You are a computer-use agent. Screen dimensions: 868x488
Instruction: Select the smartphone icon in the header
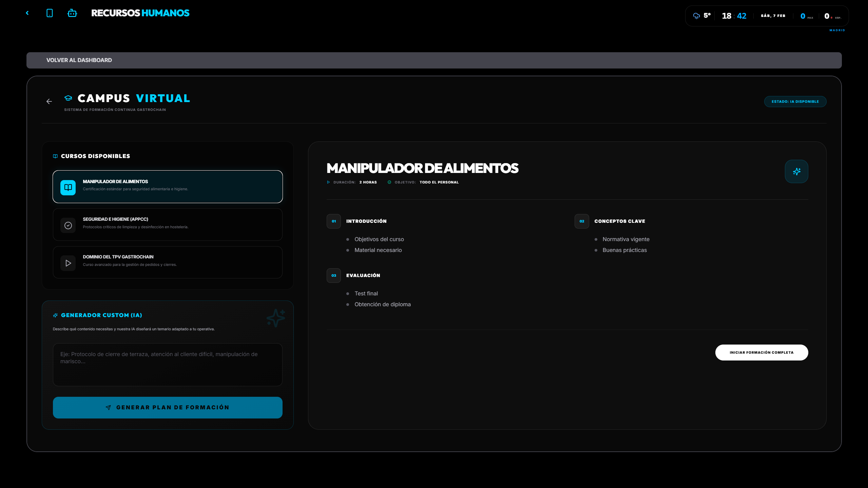point(50,13)
